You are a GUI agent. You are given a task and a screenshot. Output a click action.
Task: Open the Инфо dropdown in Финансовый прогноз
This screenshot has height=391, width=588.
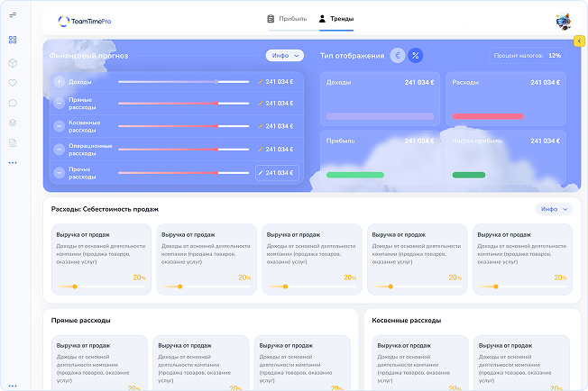point(284,56)
